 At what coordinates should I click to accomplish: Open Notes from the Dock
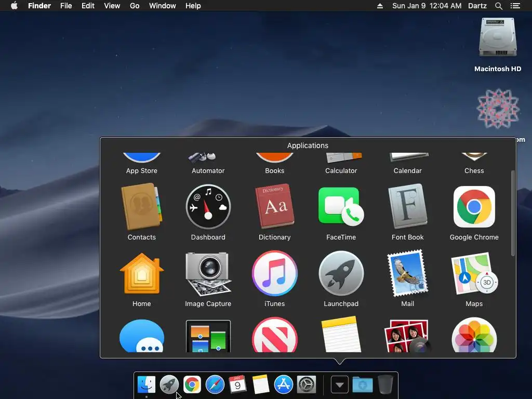(261, 384)
